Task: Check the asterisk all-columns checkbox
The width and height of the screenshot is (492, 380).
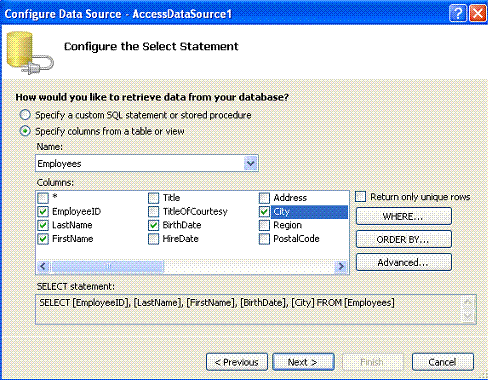Action: pyautogui.click(x=43, y=198)
